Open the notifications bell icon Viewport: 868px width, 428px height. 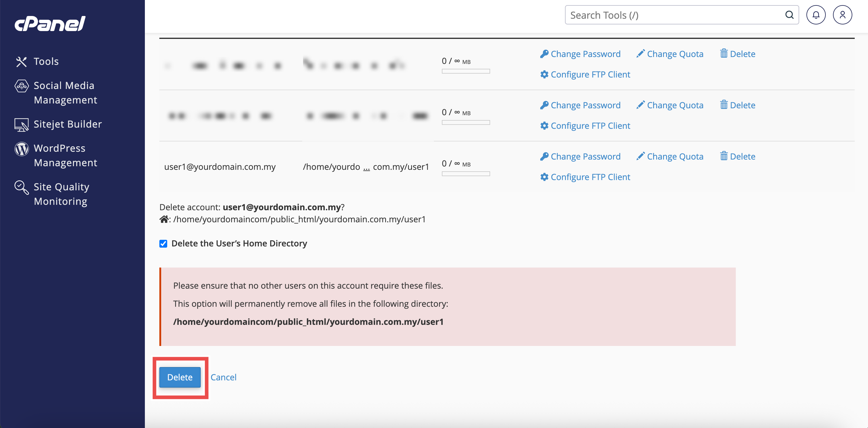pyautogui.click(x=815, y=15)
